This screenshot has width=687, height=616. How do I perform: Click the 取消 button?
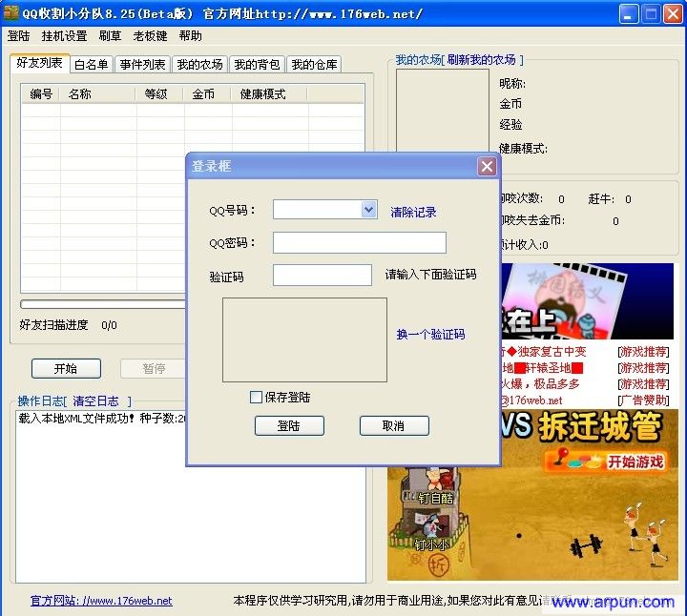(x=394, y=425)
